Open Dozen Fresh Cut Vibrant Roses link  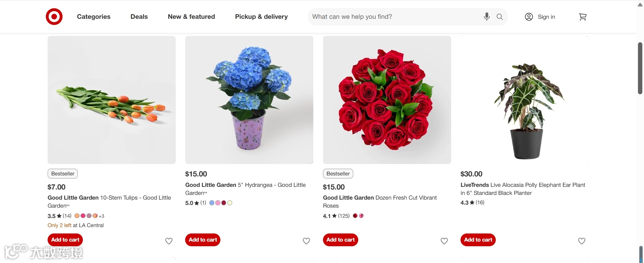point(380,202)
